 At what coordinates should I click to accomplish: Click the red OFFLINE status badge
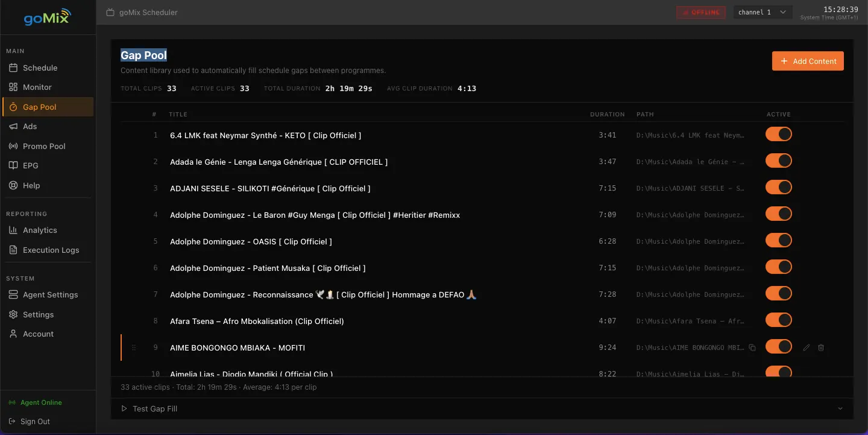click(x=701, y=12)
